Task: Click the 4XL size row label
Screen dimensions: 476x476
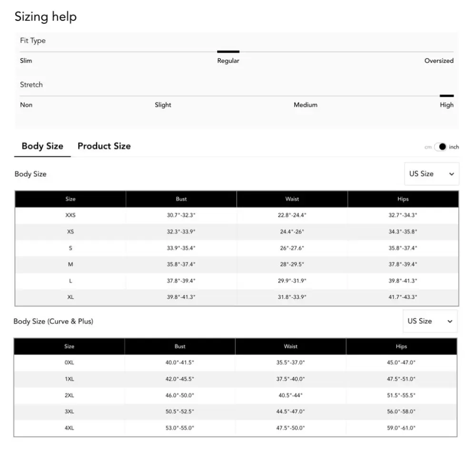Action: (x=69, y=428)
